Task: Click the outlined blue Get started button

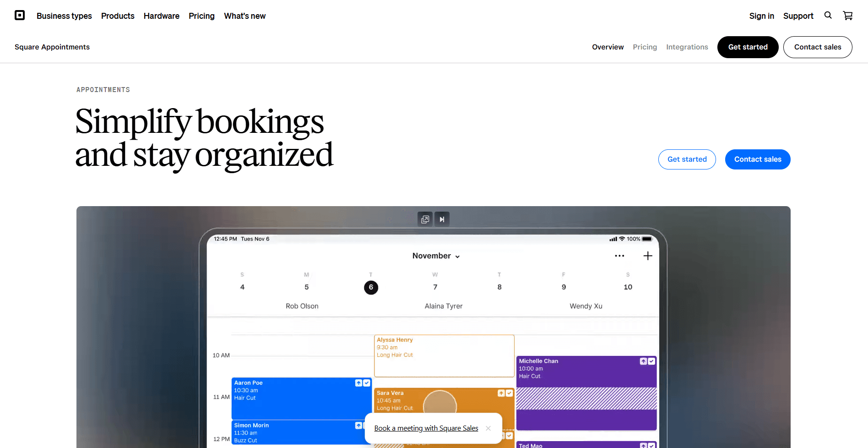Action: pos(687,159)
